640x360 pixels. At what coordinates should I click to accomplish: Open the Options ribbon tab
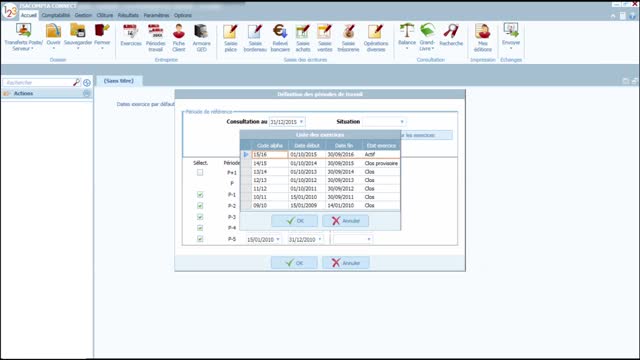[182, 16]
